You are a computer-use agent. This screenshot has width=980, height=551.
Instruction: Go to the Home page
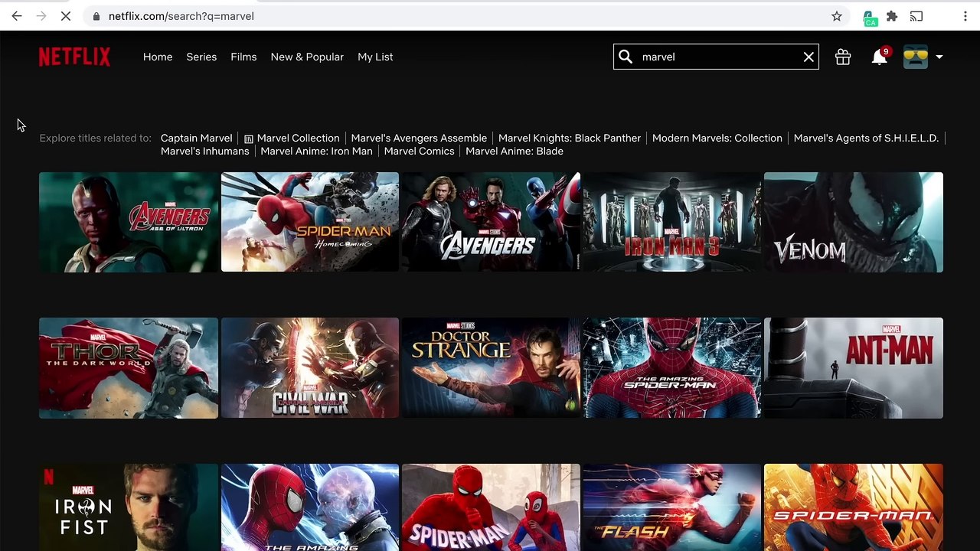click(158, 57)
